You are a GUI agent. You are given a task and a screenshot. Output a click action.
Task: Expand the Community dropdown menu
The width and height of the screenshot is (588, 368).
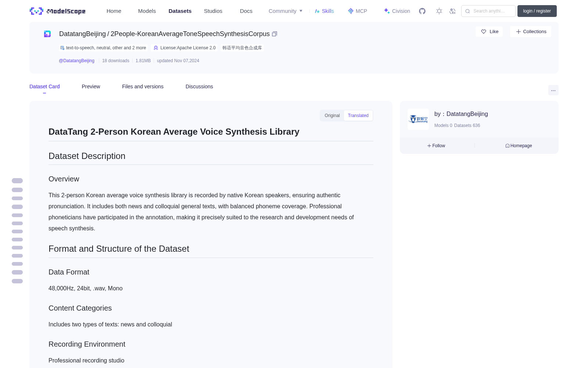click(x=286, y=11)
